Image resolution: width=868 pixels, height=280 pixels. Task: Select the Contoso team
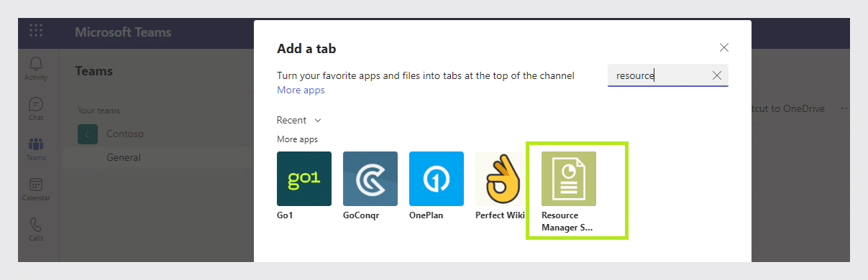point(125,134)
